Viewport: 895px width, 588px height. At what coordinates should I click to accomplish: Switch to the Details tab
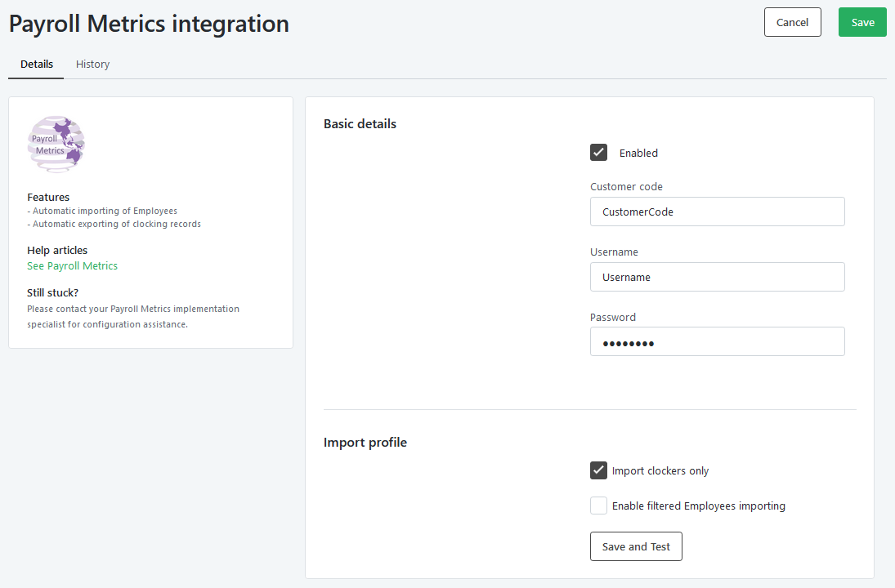(x=37, y=64)
